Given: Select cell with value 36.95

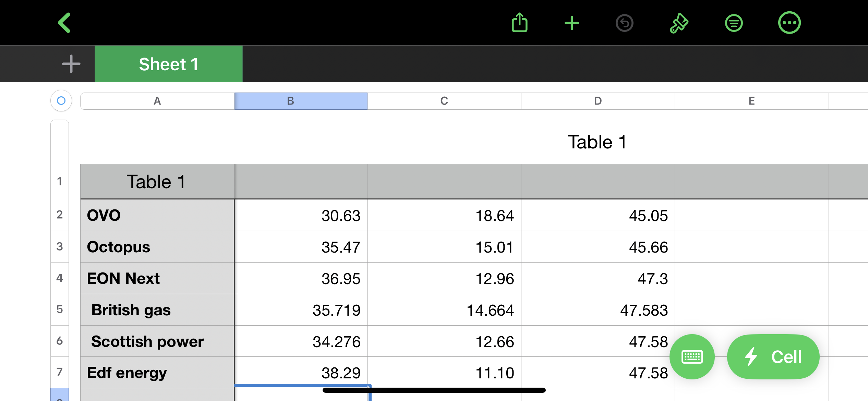Looking at the screenshot, I should pyautogui.click(x=301, y=278).
